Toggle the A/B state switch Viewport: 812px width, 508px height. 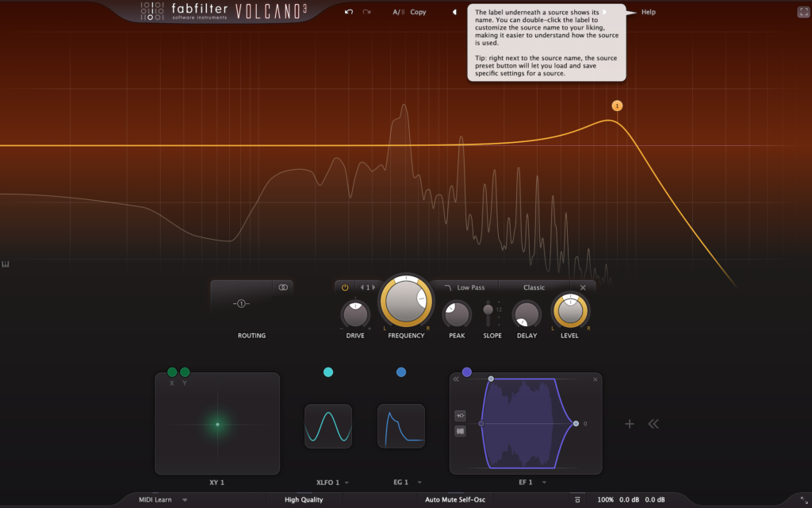tap(397, 13)
